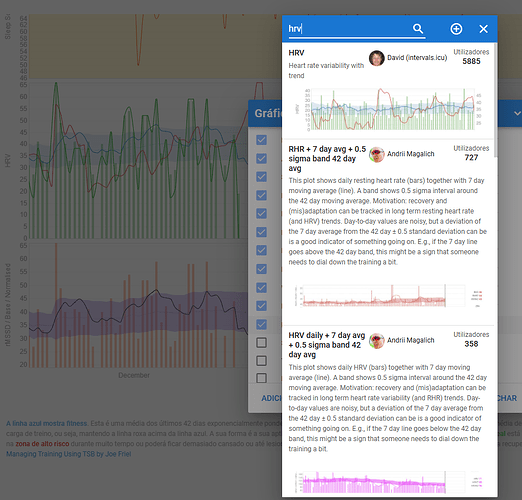Click the David (intervals.icu) author name
The image size is (522, 500).
tap(417, 58)
